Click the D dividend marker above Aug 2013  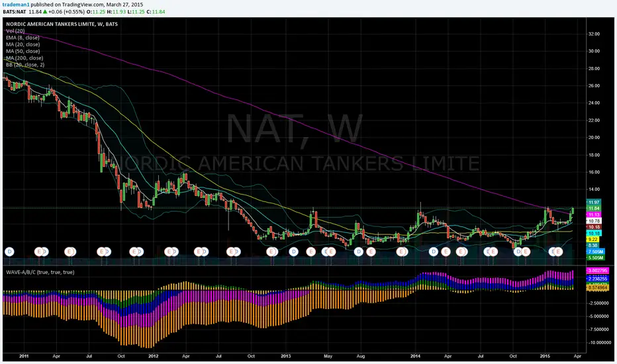tap(358, 251)
